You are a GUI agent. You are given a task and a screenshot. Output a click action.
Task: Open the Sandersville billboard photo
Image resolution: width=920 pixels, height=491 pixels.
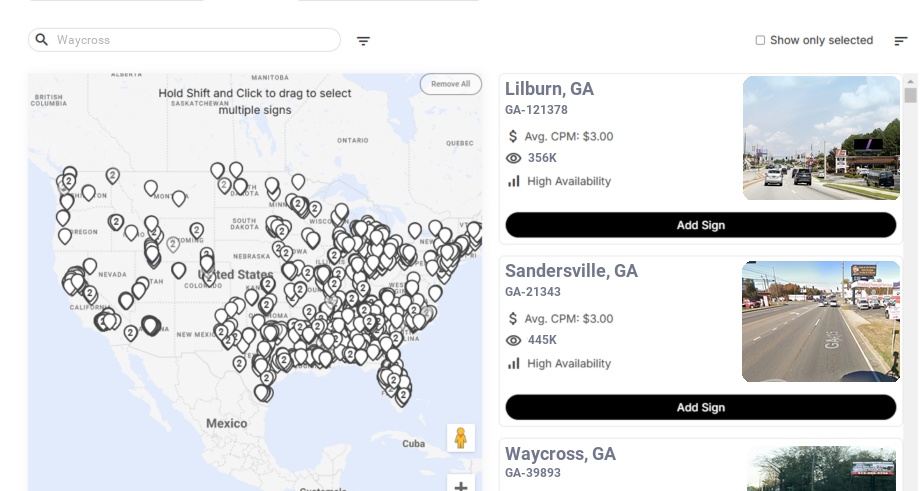point(821,321)
